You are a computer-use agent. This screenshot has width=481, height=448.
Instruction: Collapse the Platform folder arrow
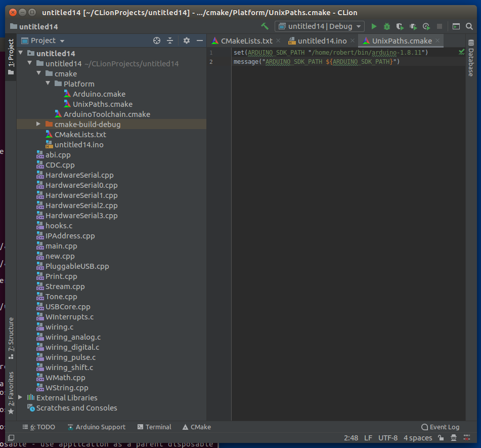48,83
